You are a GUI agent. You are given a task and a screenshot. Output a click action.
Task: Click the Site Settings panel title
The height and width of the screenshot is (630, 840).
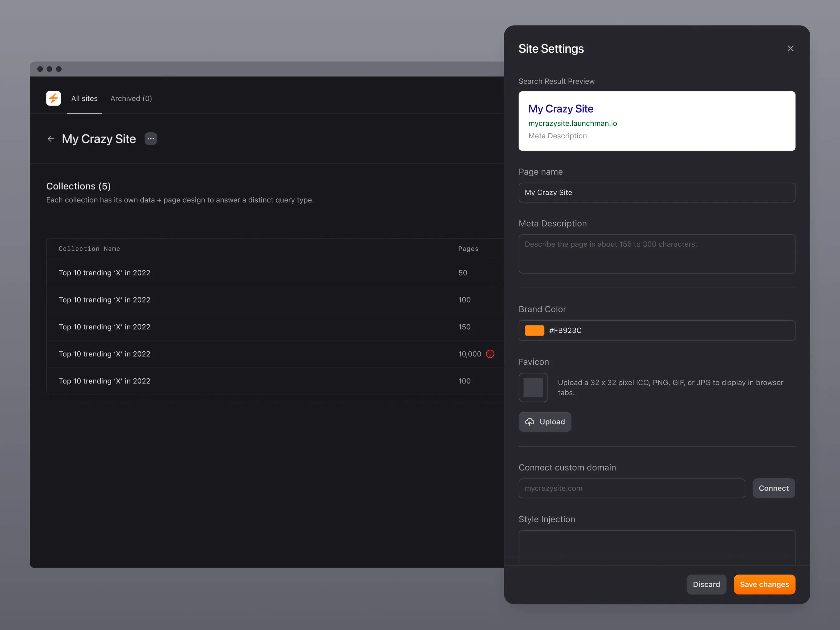coord(551,49)
